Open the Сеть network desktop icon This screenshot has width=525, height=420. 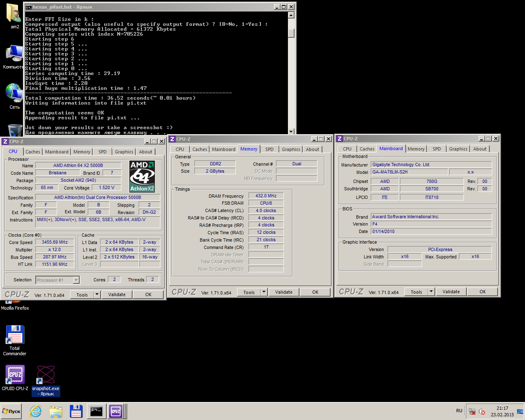pos(14,96)
